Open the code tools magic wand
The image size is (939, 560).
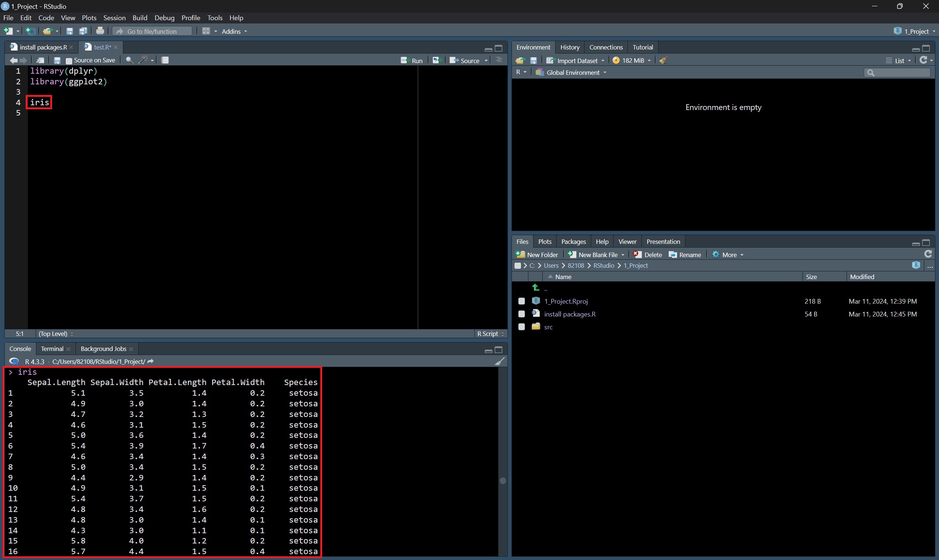(x=143, y=60)
